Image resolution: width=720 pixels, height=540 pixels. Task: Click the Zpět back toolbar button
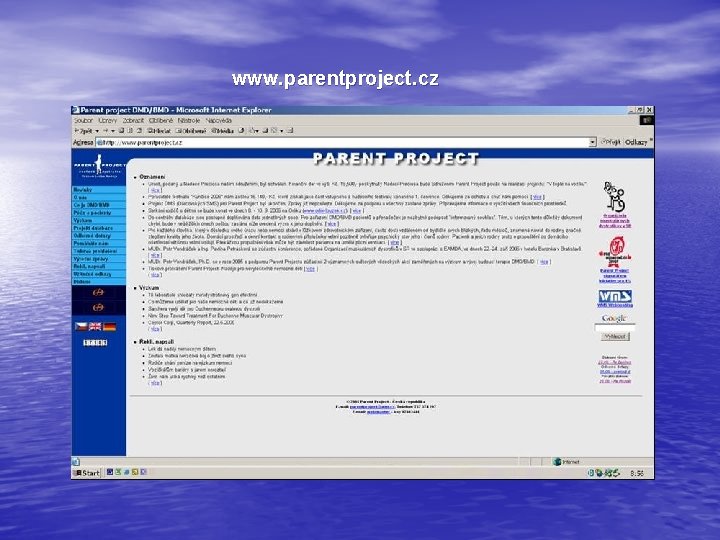click(x=83, y=131)
